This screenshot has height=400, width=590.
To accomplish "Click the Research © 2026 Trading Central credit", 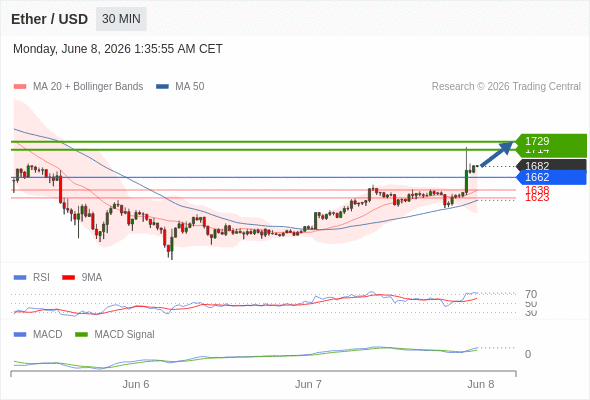I will point(506,87).
